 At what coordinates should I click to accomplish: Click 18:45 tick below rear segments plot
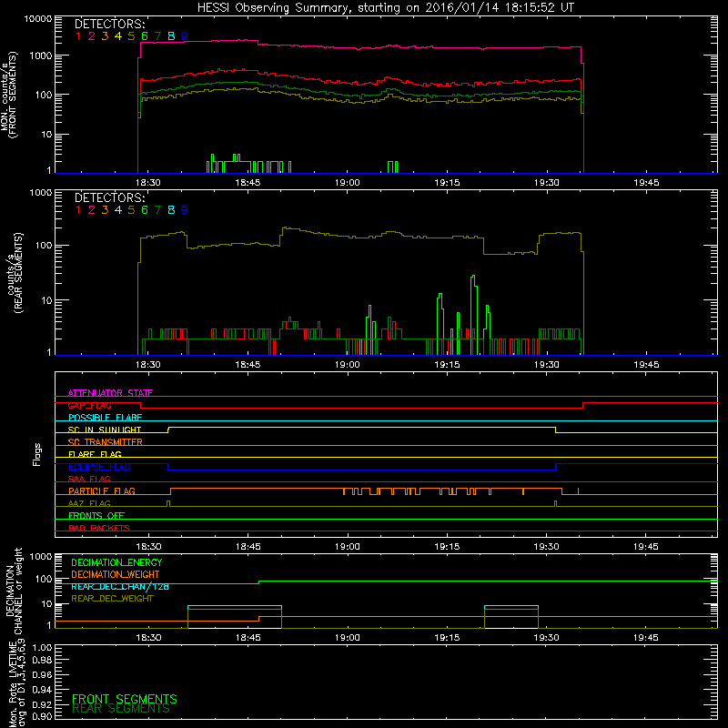[248, 365]
